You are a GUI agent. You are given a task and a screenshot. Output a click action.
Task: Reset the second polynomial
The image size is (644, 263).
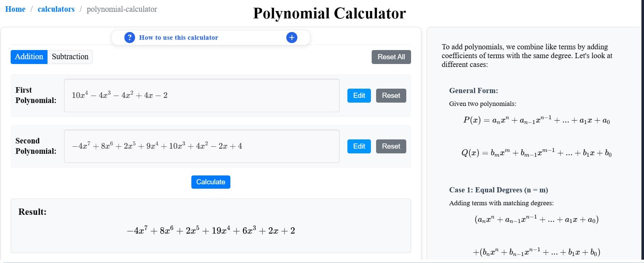coord(391,146)
